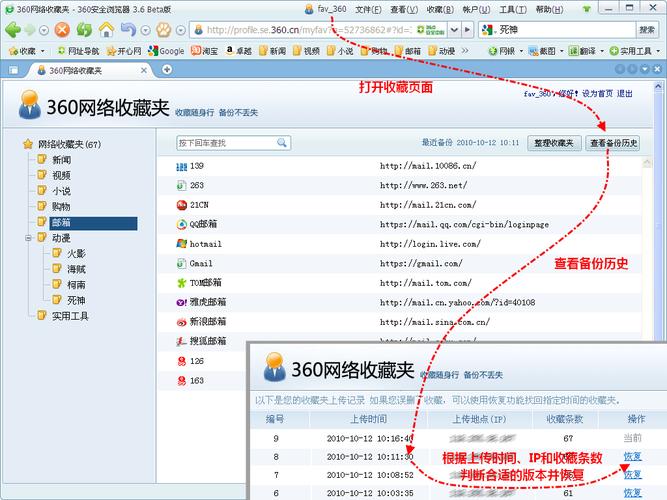Screen dimensions: 667x500
Task: Click the paw icon in navigation toolbar
Action: 163,29
